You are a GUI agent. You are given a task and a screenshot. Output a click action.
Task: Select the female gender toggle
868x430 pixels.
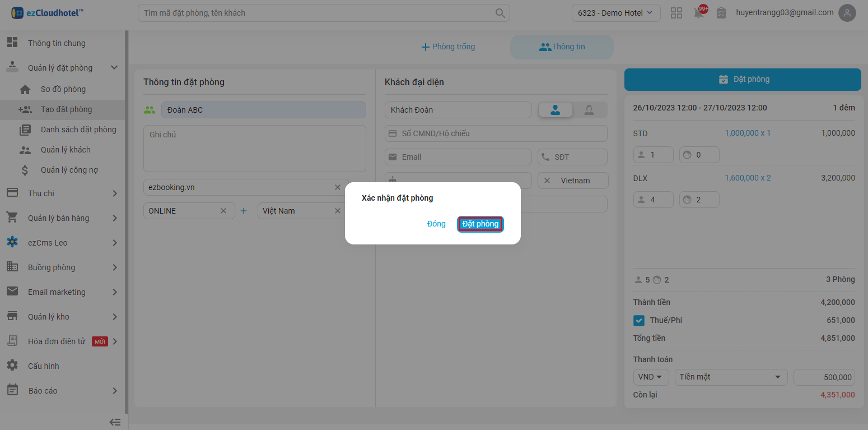pyautogui.click(x=589, y=110)
